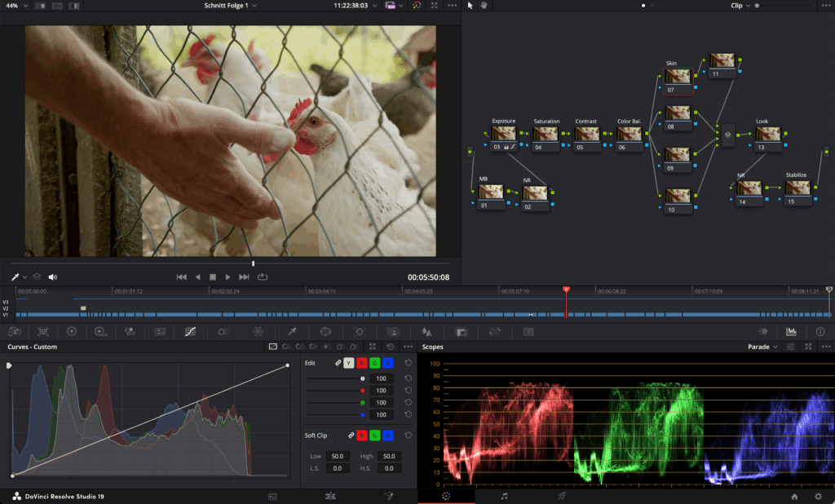835x504 pixels.
Task: Open the Color Wheels palette icon
Action: (x=72, y=332)
